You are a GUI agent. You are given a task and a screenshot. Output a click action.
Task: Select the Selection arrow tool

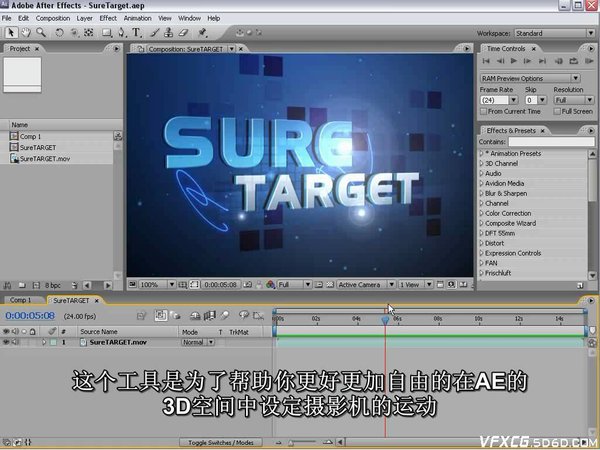[11, 33]
